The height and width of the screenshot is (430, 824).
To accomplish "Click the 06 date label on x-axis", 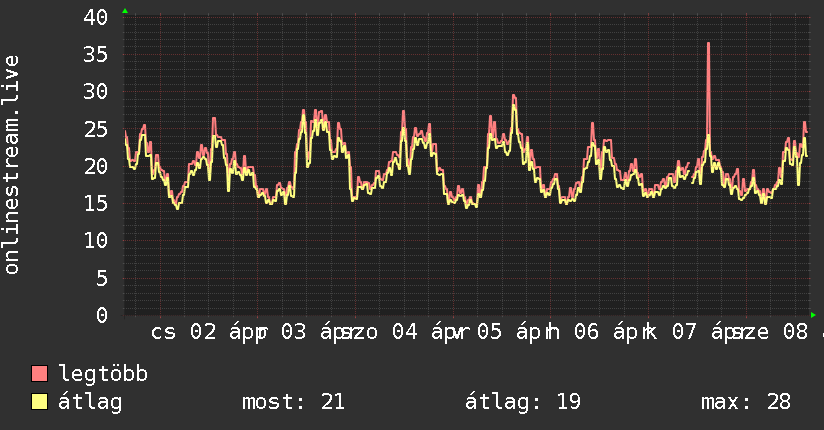I will point(586,332).
